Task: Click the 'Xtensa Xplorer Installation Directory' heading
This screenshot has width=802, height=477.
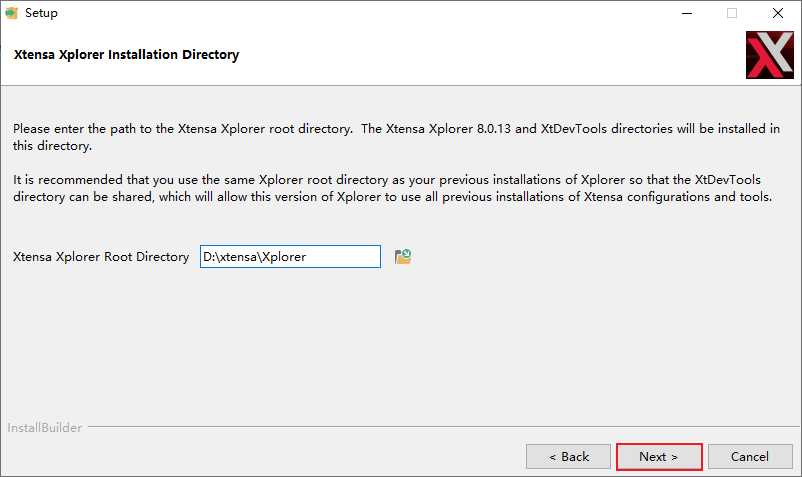Action: pos(126,55)
